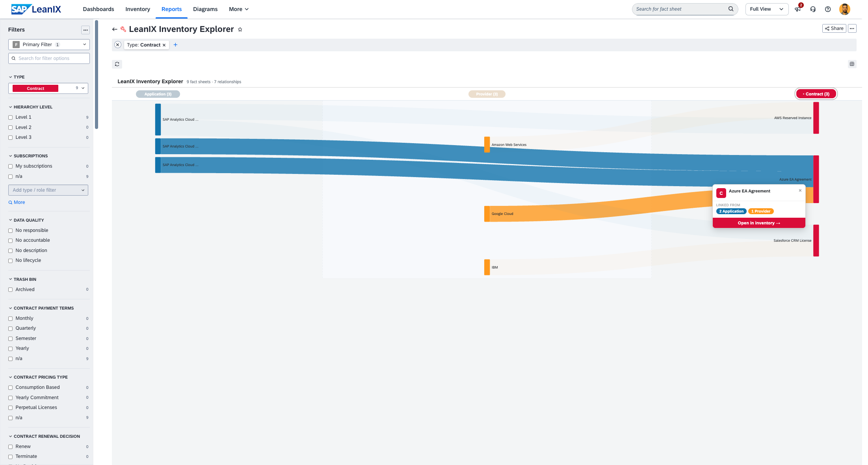Enable My subscriptions filter
The width and height of the screenshot is (868, 465).
(x=11, y=166)
